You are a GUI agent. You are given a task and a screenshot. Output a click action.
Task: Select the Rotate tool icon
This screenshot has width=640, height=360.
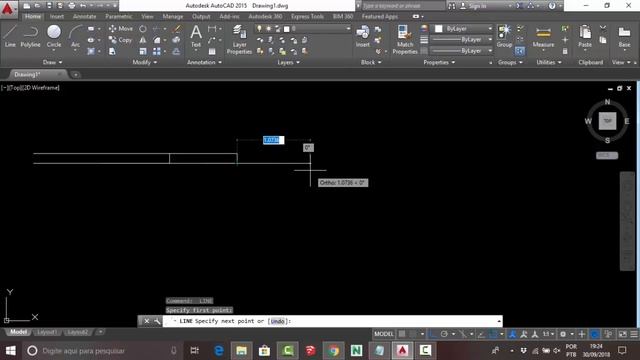point(143,29)
